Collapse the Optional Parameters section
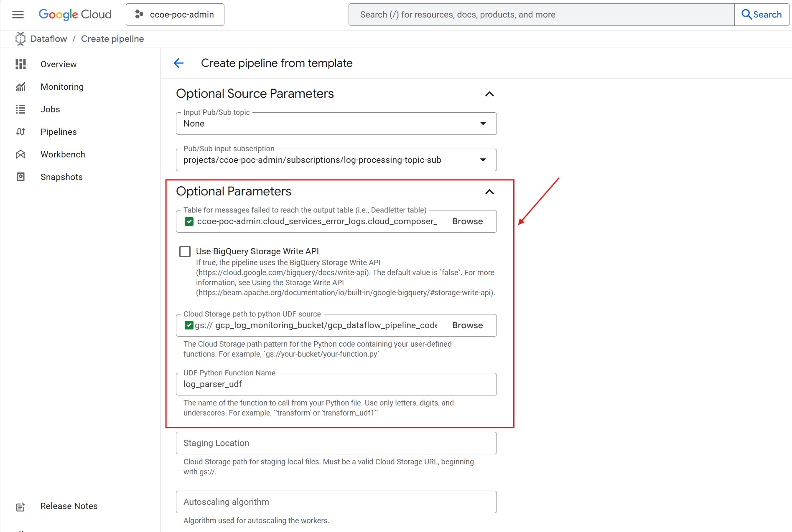Viewport: 792px width, 532px height. coord(489,192)
